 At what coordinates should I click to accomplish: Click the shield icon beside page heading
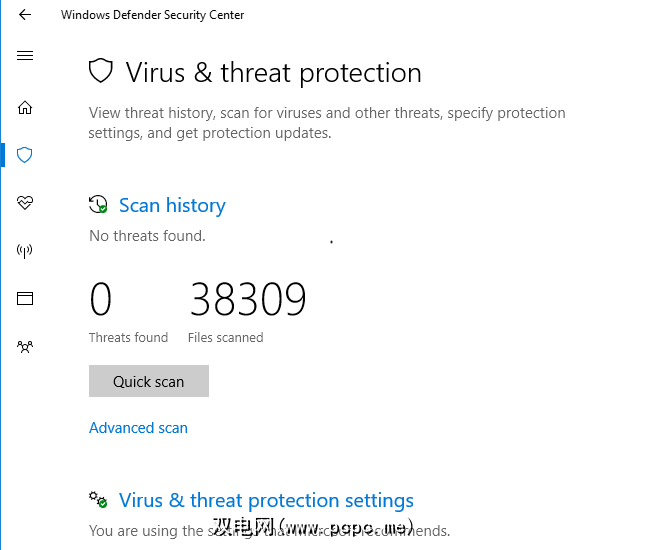click(x=100, y=72)
